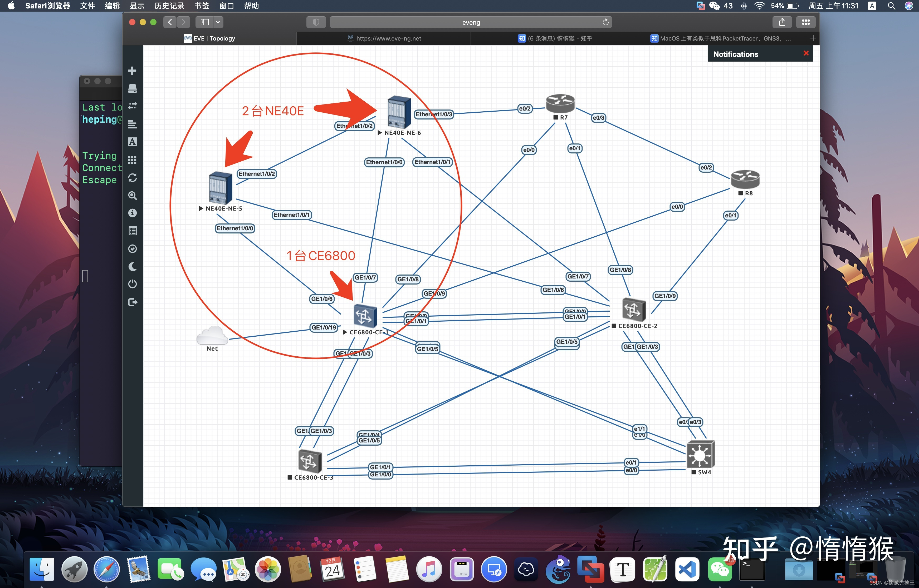Screen dimensions: 919x588
Task: Toggle Safari sidebar visibility button
Action: [x=205, y=22]
